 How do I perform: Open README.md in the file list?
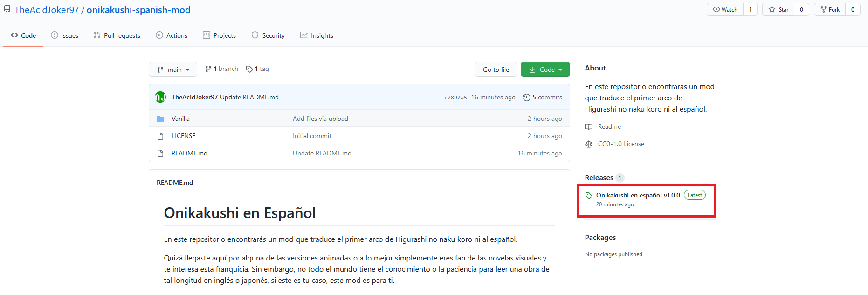(x=189, y=153)
